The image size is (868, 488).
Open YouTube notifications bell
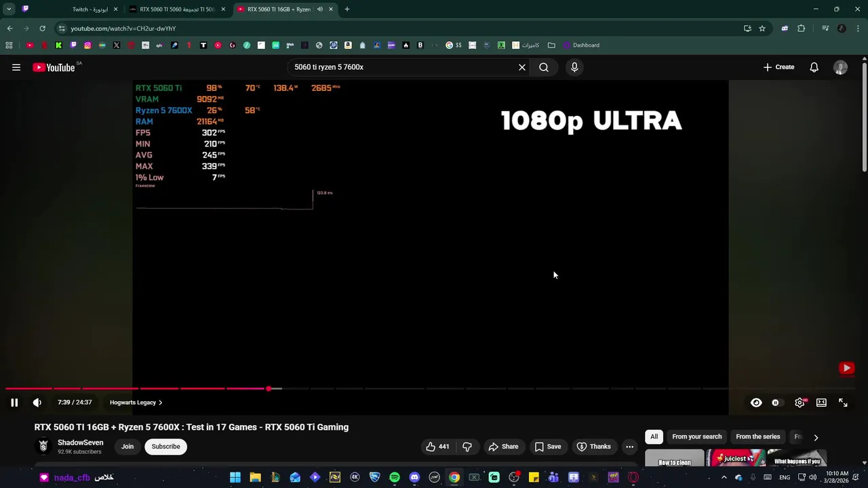tap(814, 67)
